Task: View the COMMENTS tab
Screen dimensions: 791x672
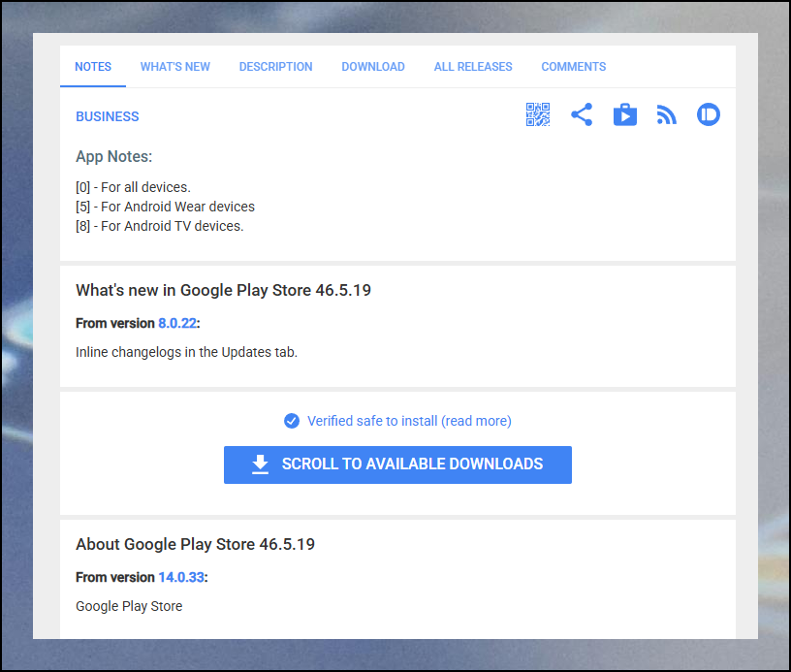Action: tap(573, 67)
